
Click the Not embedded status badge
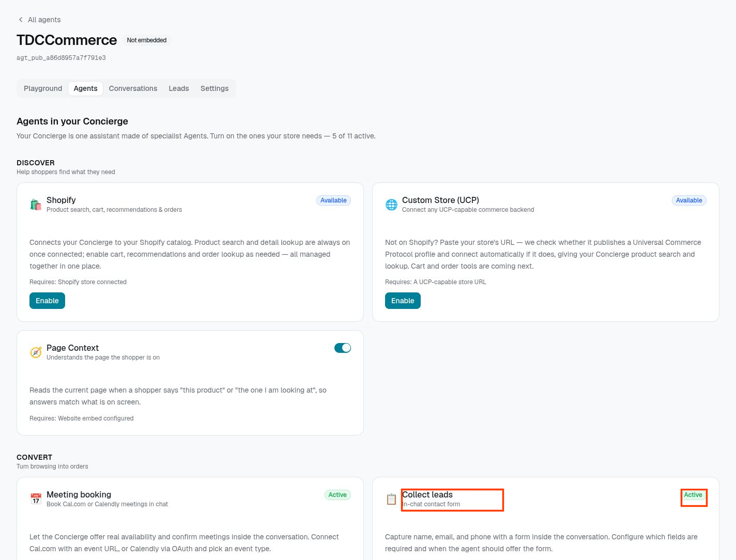pyautogui.click(x=147, y=40)
